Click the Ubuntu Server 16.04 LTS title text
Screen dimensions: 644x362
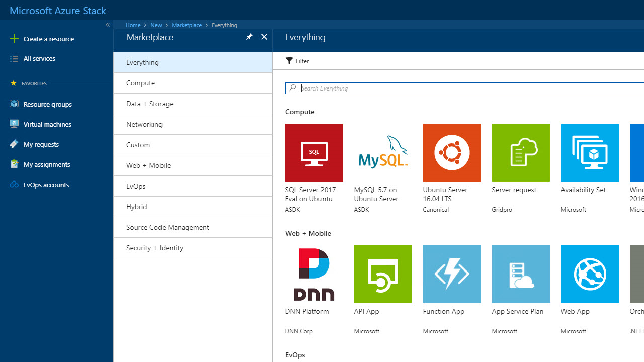pyautogui.click(x=445, y=194)
